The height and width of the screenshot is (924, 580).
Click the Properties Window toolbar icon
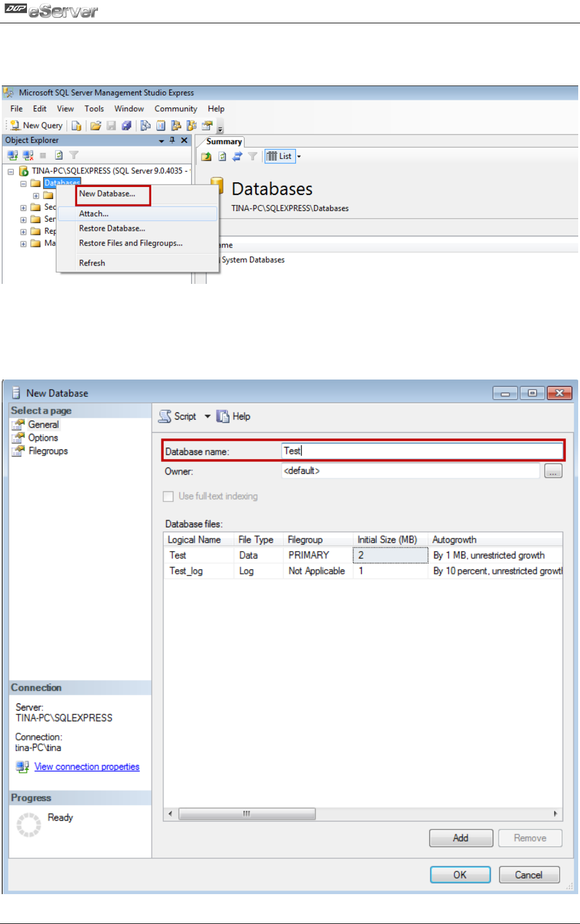(x=207, y=126)
